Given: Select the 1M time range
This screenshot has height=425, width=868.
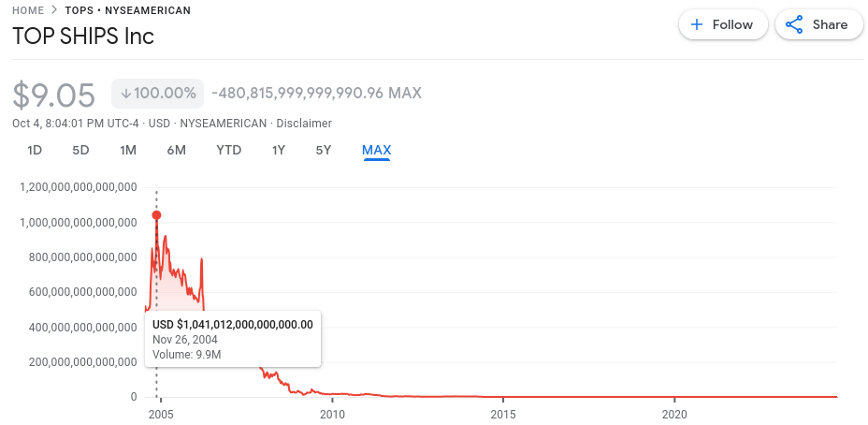Looking at the screenshot, I should coord(128,150).
